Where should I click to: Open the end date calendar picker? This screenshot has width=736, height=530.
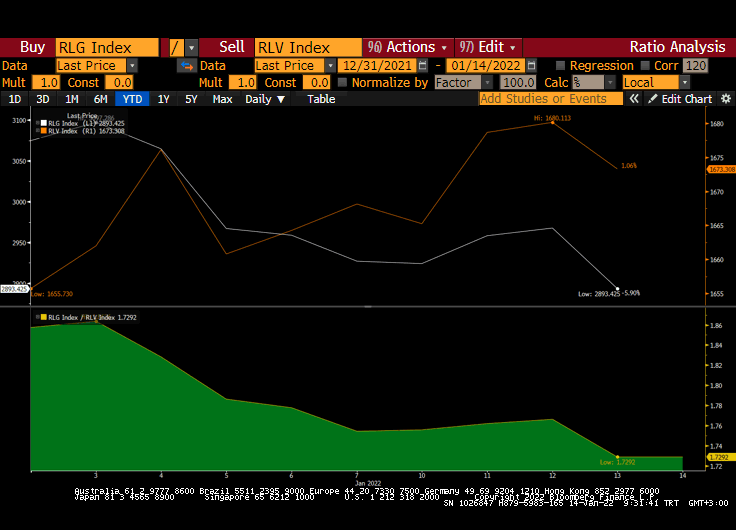click(x=531, y=66)
